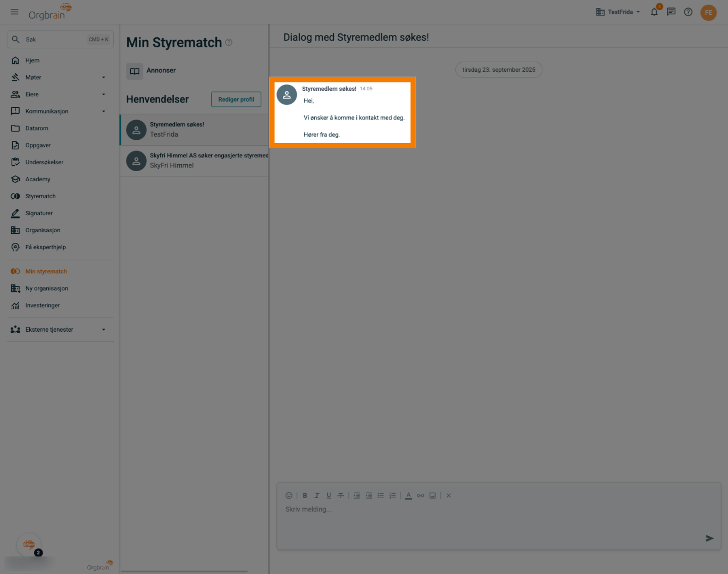Open the messages icon in the header
The width and height of the screenshot is (728, 574).
(671, 12)
